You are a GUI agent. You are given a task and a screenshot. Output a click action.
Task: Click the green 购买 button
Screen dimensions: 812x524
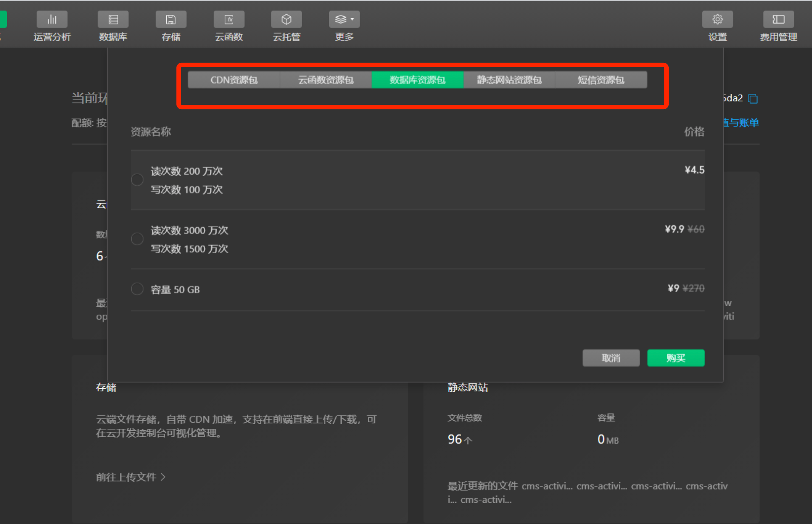(676, 358)
